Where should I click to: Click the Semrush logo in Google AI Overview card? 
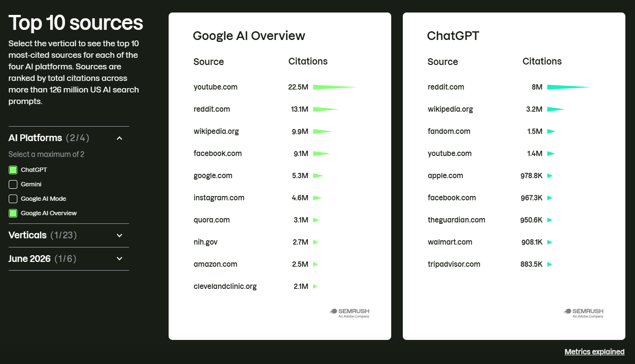(349, 313)
